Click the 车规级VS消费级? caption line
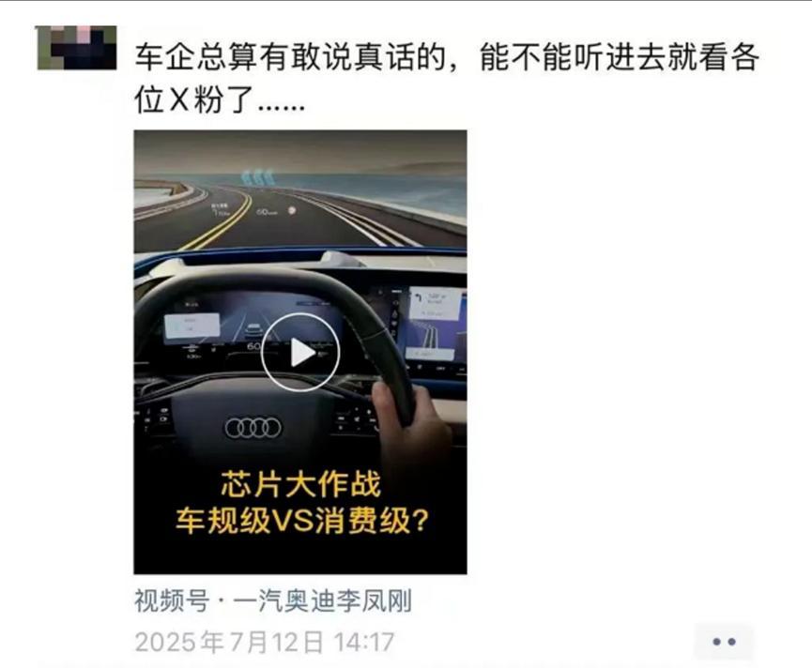 tap(302, 521)
